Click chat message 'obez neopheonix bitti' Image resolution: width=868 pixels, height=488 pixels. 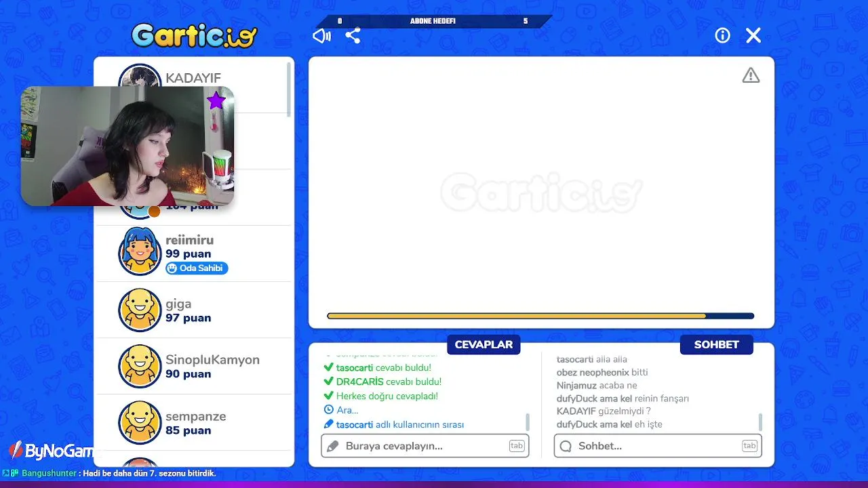point(602,372)
